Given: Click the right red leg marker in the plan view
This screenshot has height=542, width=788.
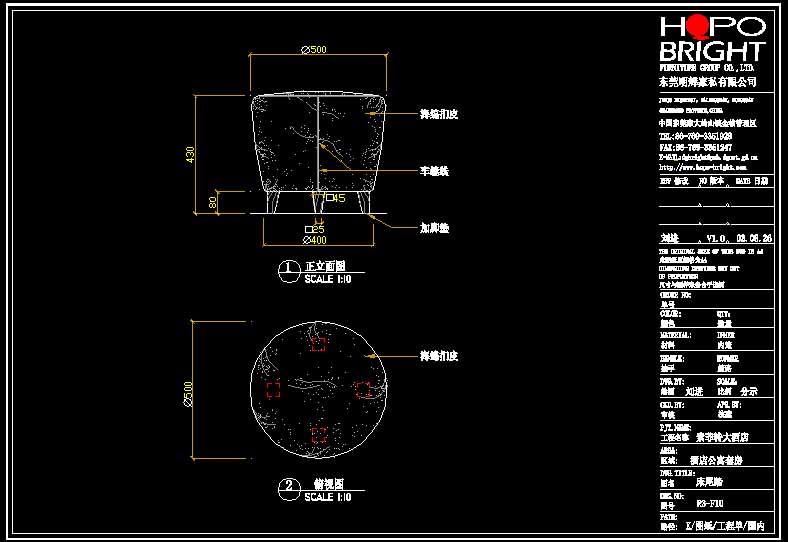Looking at the screenshot, I should (x=363, y=390).
